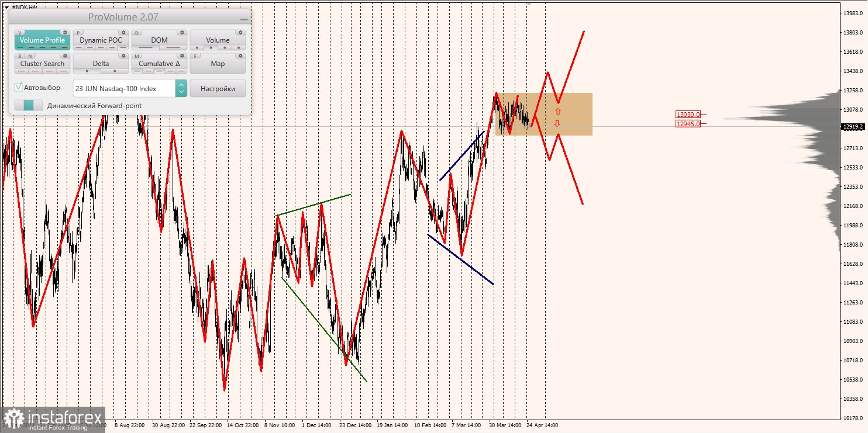Toggle DOM's green line segment
Image resolution: width=868 pixels, height=433 pixels.
click(x=146, y=47)
